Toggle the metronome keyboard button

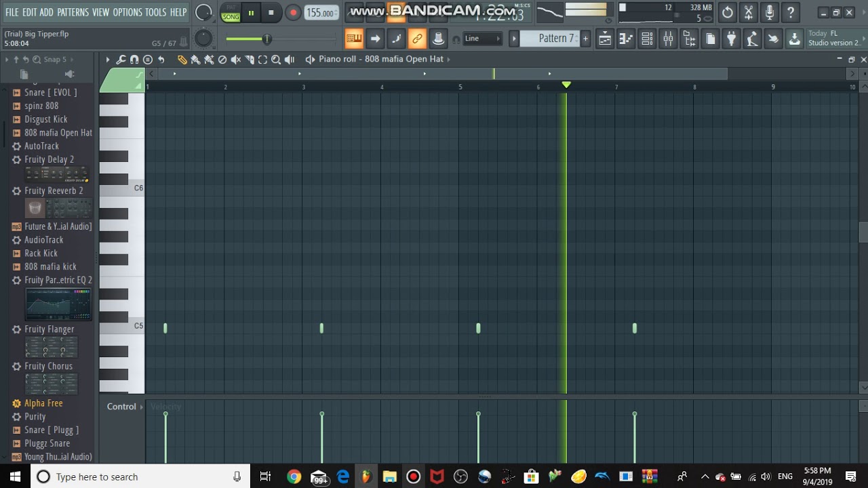click(354, 39)
